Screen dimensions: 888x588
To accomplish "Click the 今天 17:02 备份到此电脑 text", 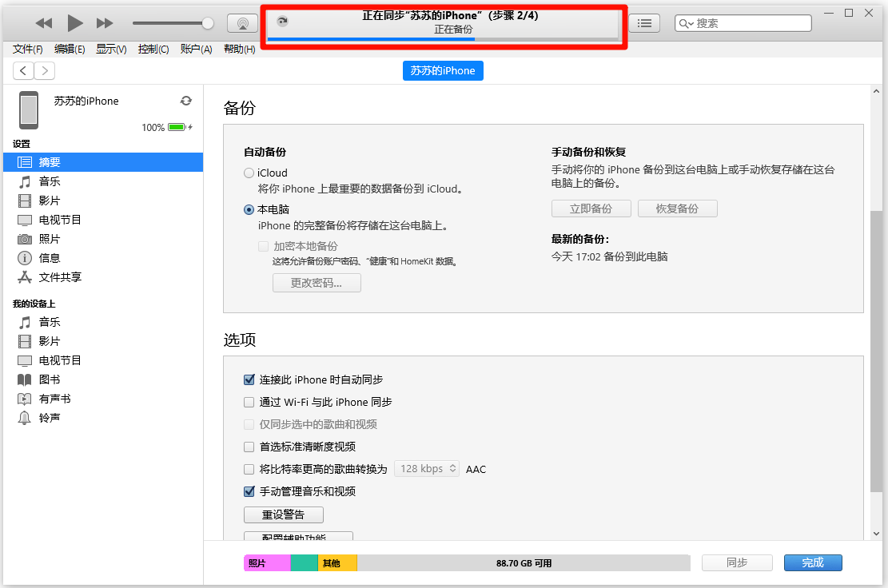I will 609,257.
